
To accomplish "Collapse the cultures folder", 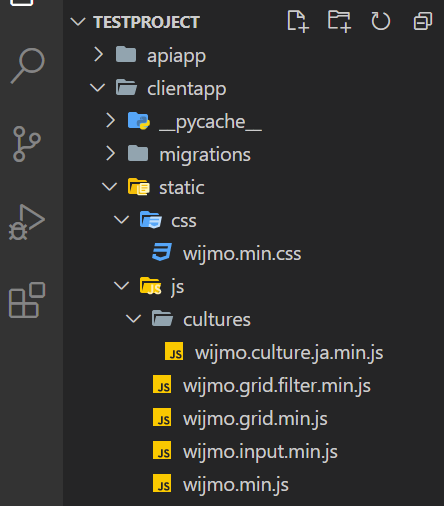I will pyautogui.click(x=134, y=319).
